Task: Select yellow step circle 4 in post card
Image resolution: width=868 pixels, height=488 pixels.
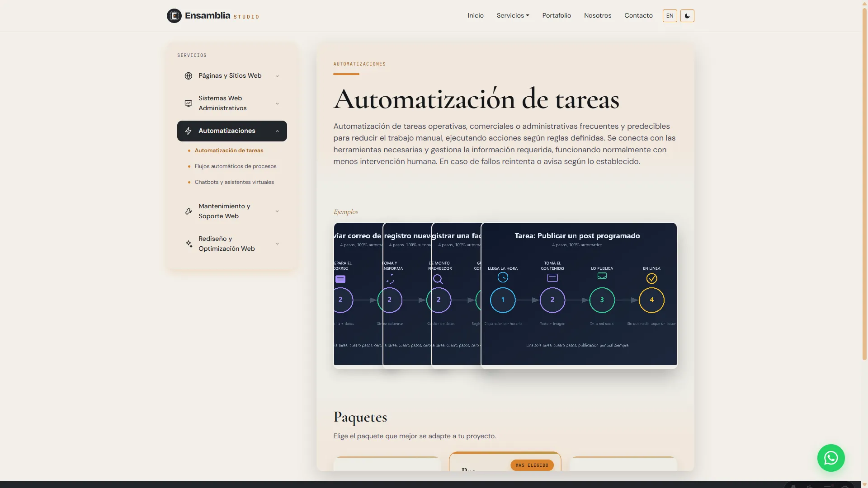Action: point(651,300)
